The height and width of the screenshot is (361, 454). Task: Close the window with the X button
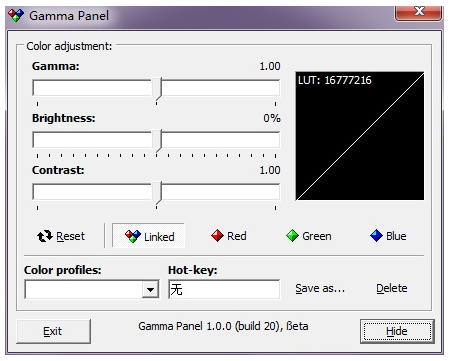tap(418, 13)
